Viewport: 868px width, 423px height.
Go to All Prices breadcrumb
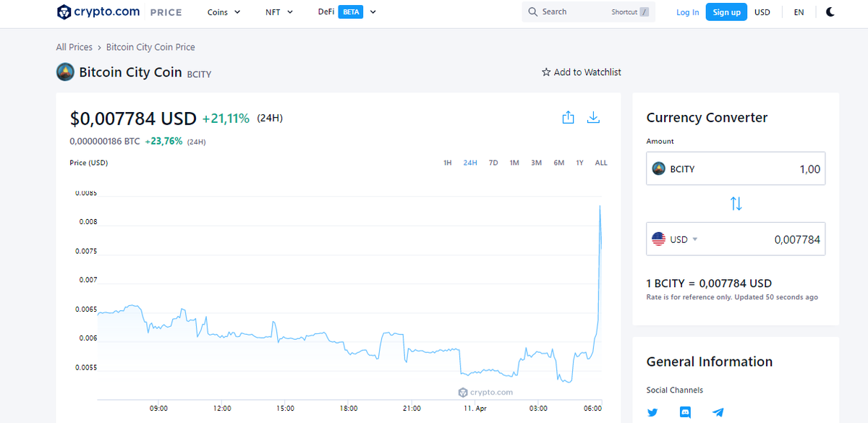75,47
